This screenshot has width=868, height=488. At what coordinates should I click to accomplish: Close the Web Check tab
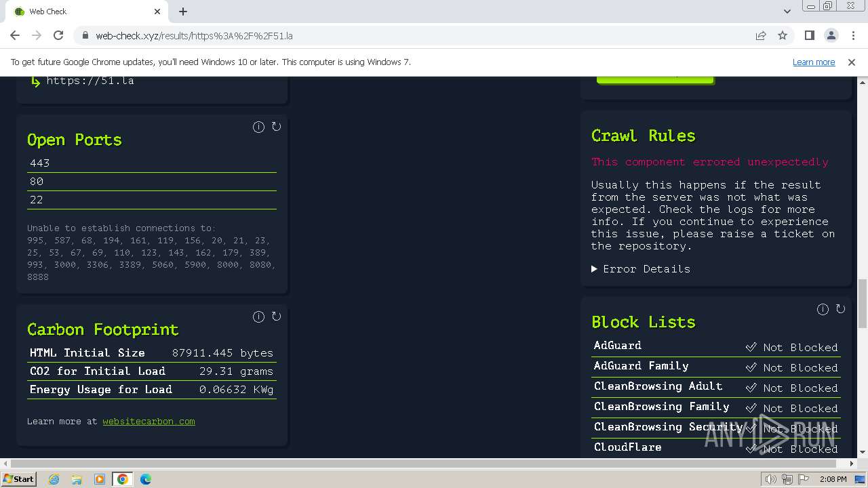(157, 12)
